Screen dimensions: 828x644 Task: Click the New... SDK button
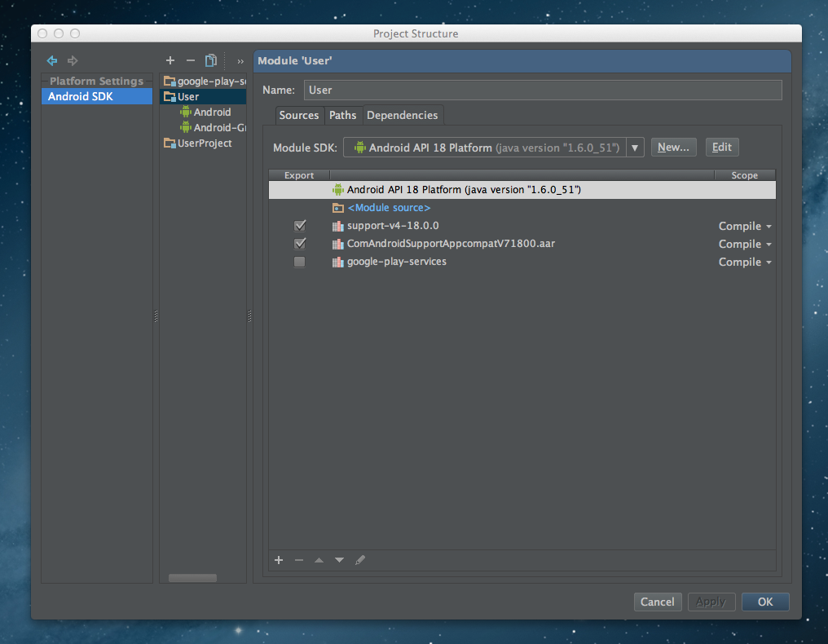tap(673, 147)
